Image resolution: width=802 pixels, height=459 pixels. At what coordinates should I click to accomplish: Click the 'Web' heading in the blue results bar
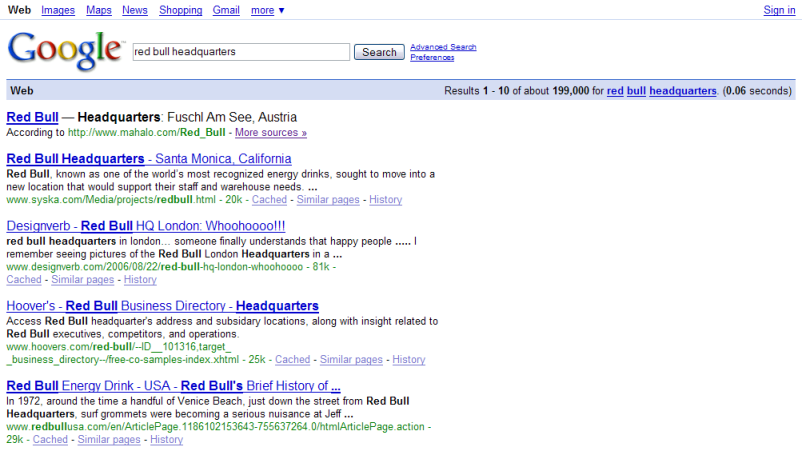(x=22, y=91)
